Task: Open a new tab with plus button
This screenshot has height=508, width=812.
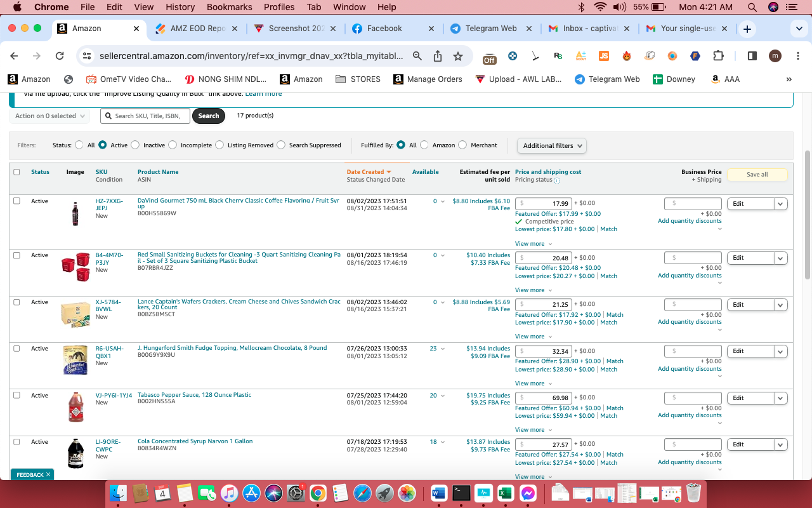Action: (747, 29)
